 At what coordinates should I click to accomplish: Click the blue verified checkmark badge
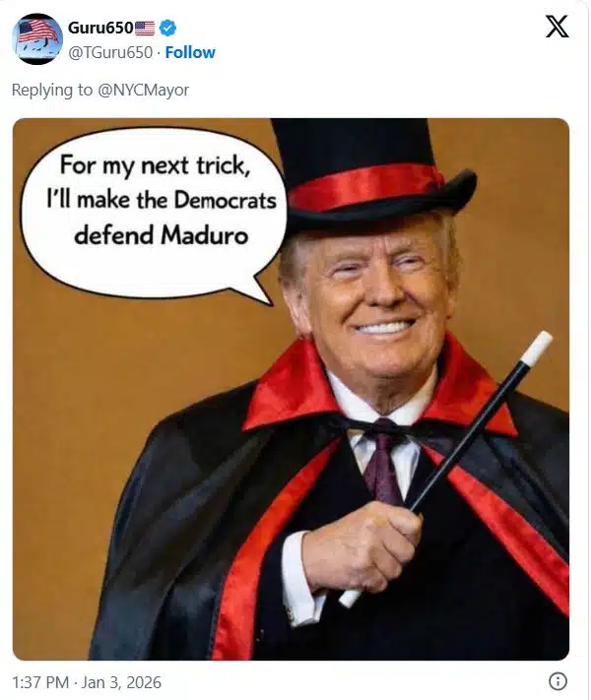168,28
